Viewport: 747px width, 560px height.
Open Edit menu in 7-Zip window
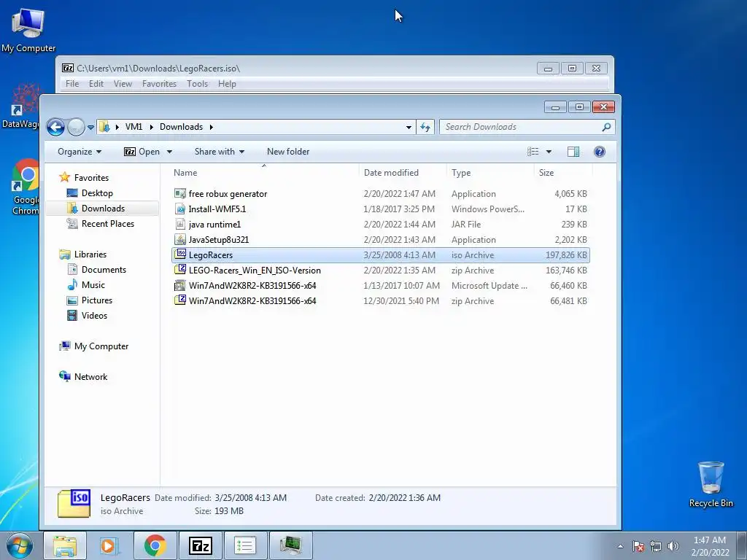96,84
